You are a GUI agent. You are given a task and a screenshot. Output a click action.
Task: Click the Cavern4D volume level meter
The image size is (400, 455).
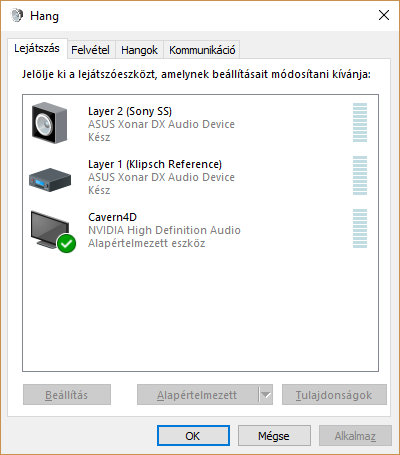(360, 228)
